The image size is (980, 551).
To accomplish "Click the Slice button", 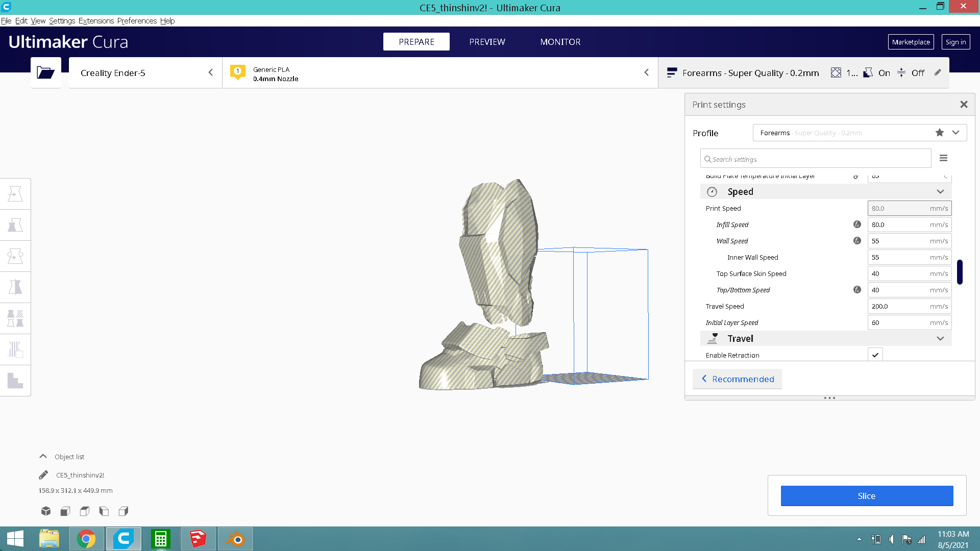I will 867,496.
